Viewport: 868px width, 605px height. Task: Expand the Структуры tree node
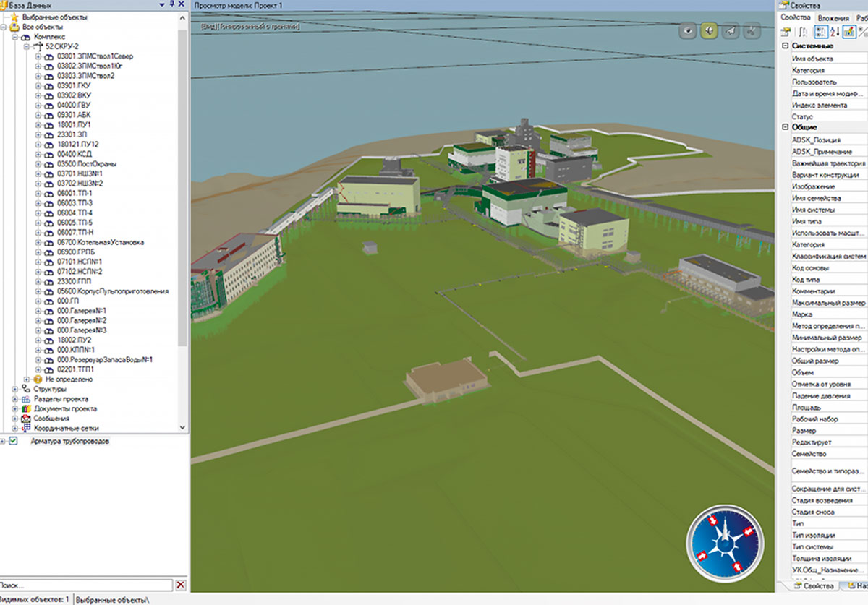(x=15, y=389)
